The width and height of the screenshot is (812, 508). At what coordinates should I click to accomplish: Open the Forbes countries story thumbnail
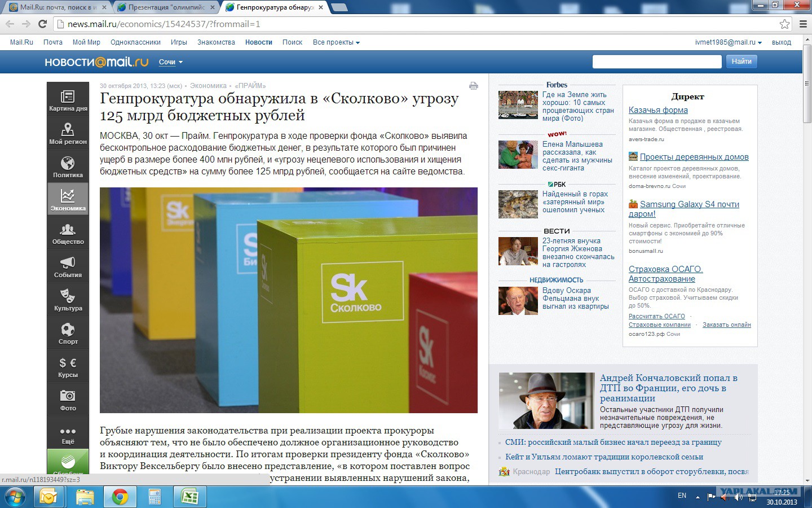[x=518, y=105]
